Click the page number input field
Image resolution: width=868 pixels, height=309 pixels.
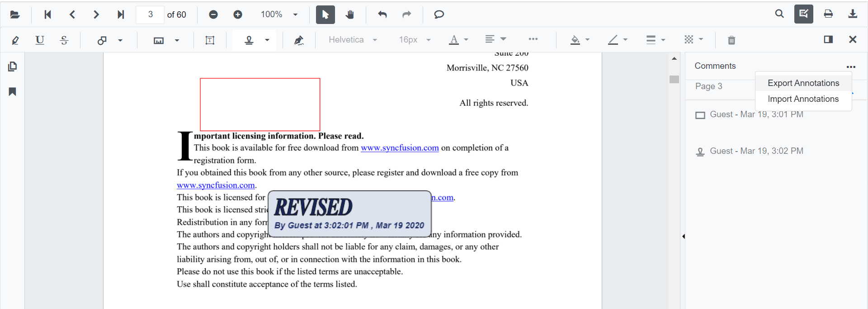tap(150, 14)
